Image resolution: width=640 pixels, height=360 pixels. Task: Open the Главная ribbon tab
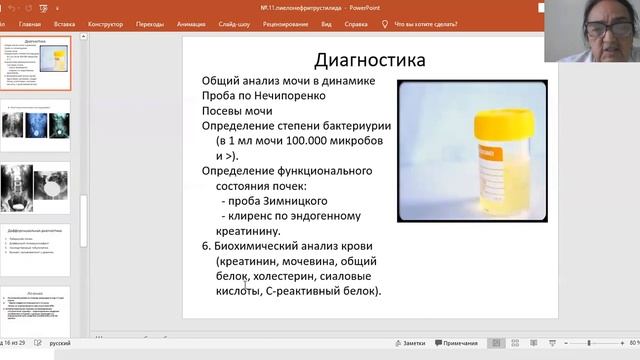pos(30,24)
